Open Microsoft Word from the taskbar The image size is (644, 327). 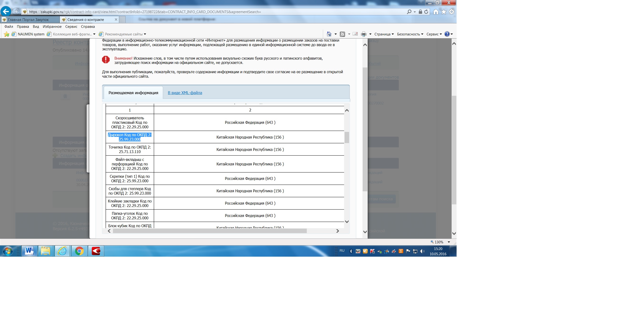[29, 251]
